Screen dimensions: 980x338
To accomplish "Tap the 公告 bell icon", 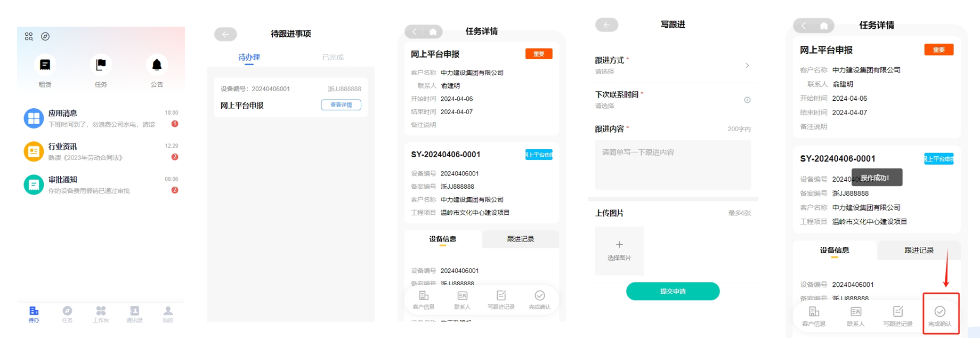I will click(x=157, y=65).
